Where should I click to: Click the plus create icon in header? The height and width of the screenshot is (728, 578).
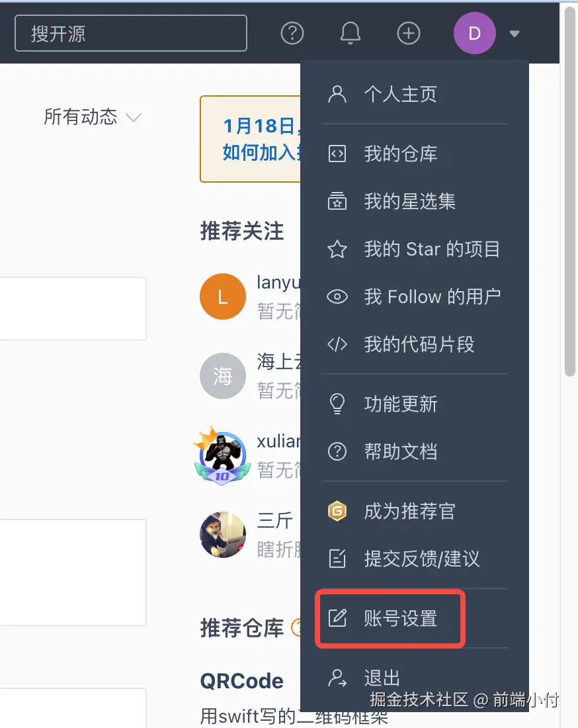[409, 34]
